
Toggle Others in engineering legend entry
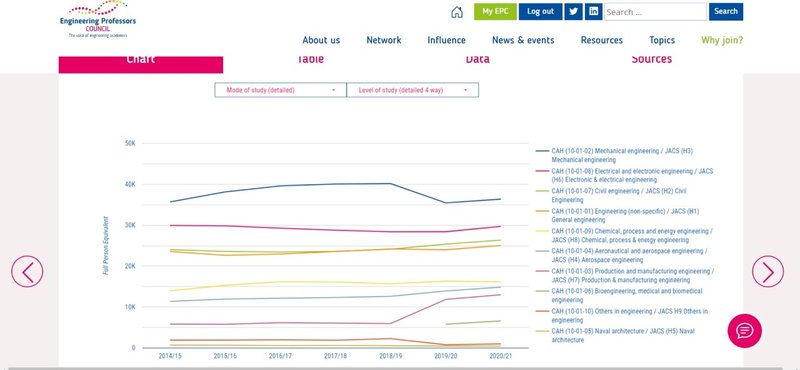tap(621, 315)
